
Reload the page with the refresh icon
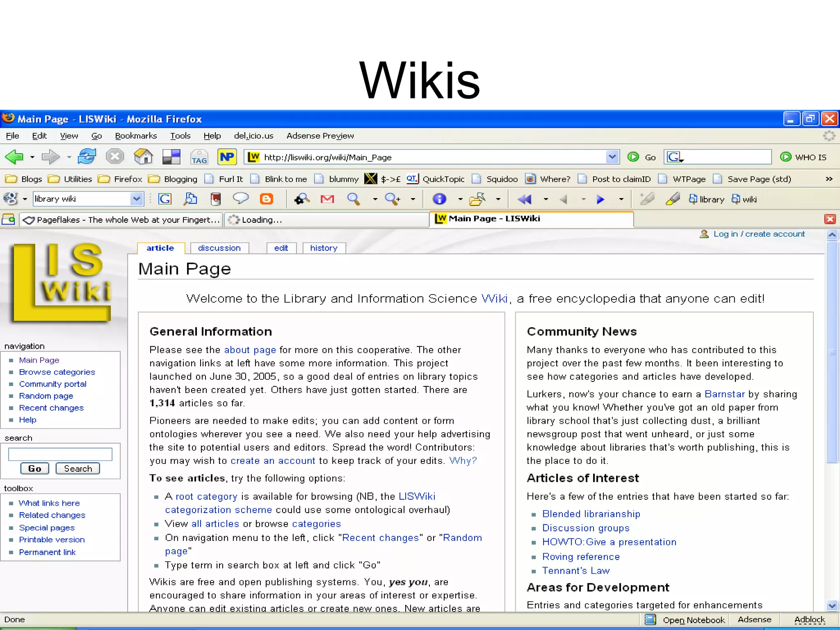click(87, 156)
